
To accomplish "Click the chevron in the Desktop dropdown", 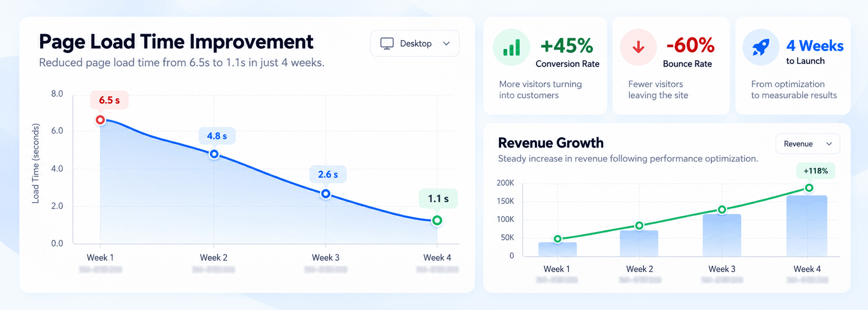I will coord(446,43).
